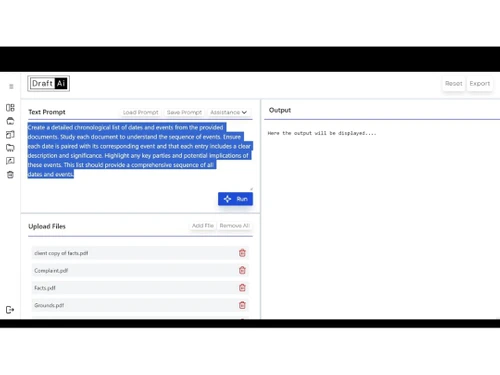Click the Reset button

point(454,83)
